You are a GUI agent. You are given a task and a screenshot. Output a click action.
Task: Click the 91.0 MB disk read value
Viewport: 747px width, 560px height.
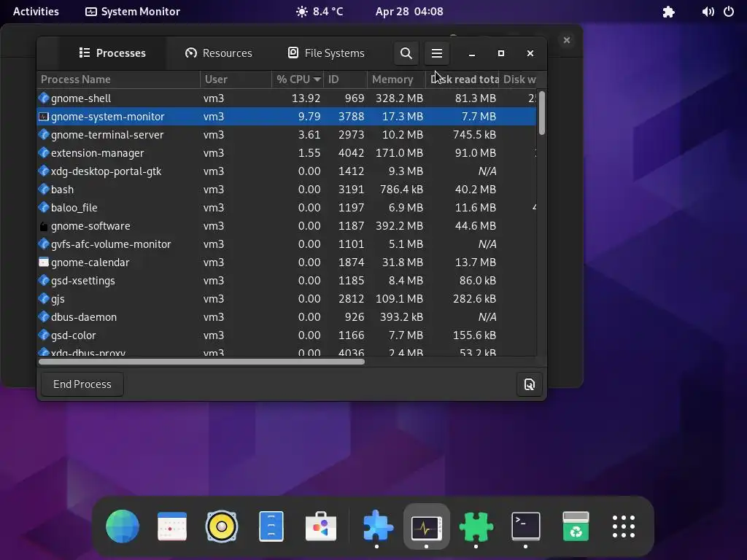tap(476, 153)
